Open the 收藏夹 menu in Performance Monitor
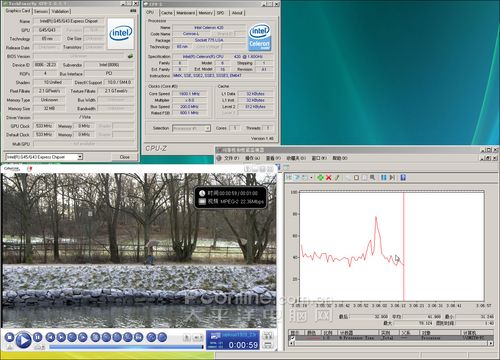The width and height of the screenshot is (500, 360). [x=296, y=158]
